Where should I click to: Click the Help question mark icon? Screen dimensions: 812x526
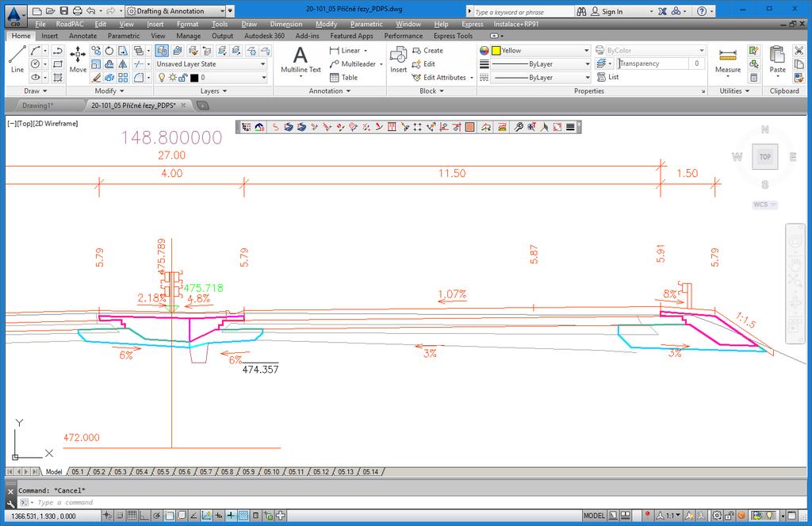[x=702, y=11]
